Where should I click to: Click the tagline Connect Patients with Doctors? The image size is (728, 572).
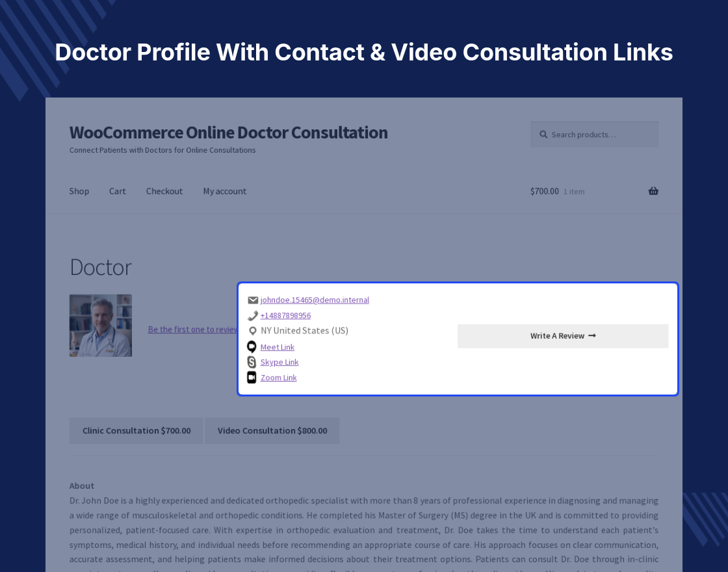pos(162,150)
